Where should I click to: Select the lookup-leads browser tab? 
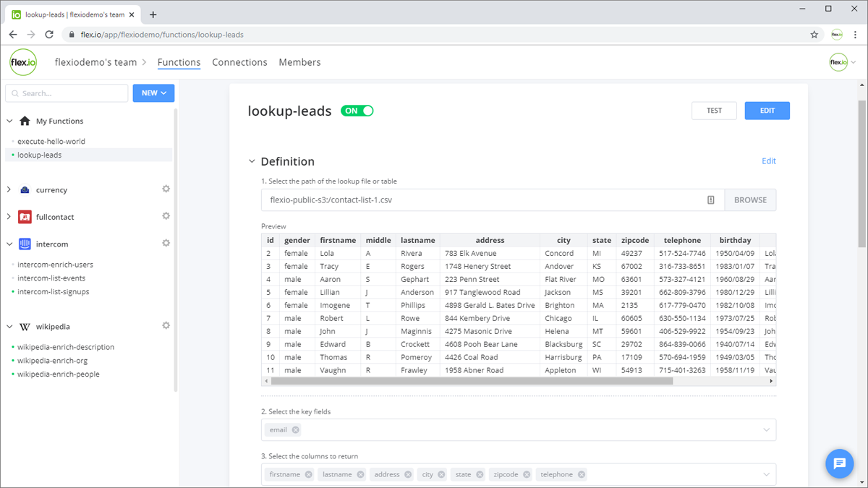point(72,14)
